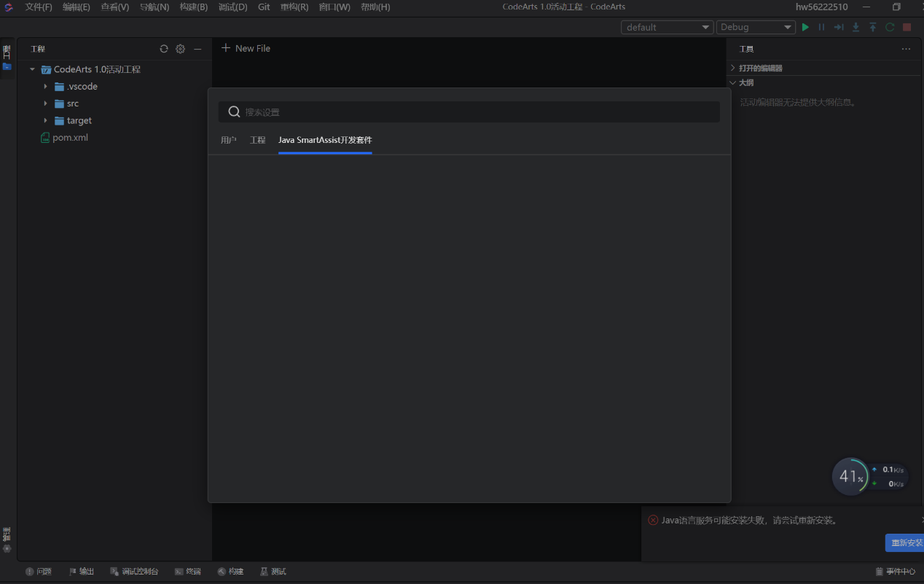The height and width of the screenshot is (584, 924).
Task: Open the 事件中心 event center
Action: click(x=896, y=572)
